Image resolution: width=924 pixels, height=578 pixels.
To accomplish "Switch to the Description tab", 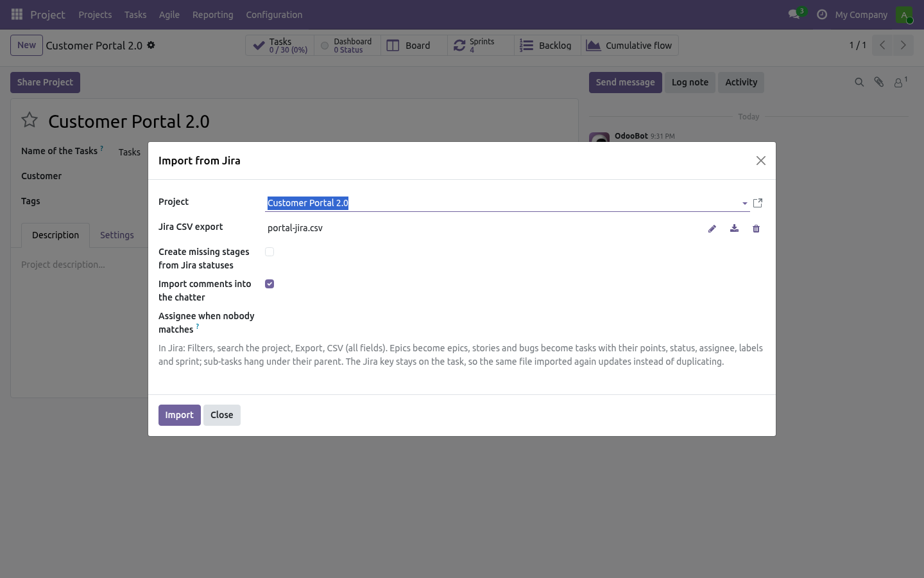I will [56, 235].
